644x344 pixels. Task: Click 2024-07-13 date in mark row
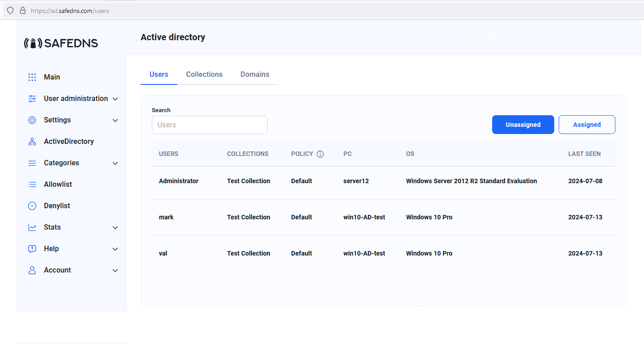585,217
